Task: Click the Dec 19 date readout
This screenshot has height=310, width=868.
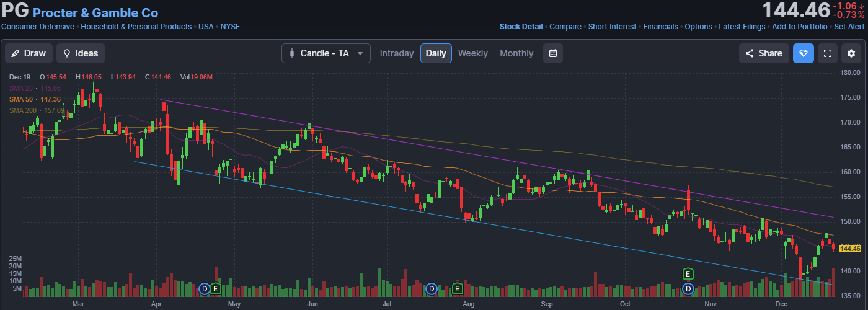Action: point(20,77)
